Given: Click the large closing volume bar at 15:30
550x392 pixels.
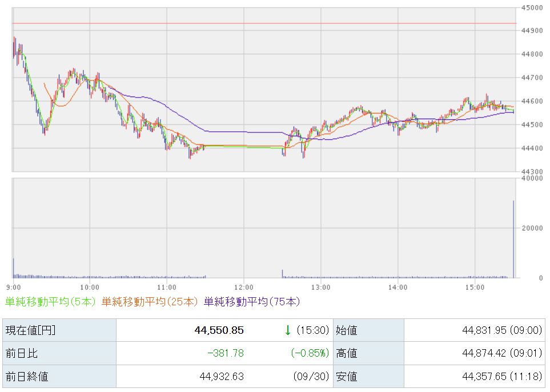Looking at the screenshot, I should pos(513,240).
